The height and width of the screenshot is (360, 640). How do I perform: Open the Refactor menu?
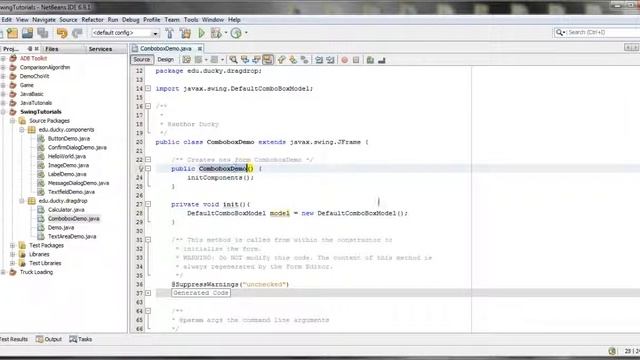click(x=93, y=20)
